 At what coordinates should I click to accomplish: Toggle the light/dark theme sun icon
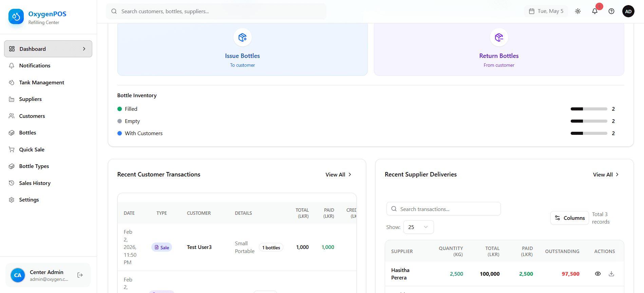(x=578, y=11)
